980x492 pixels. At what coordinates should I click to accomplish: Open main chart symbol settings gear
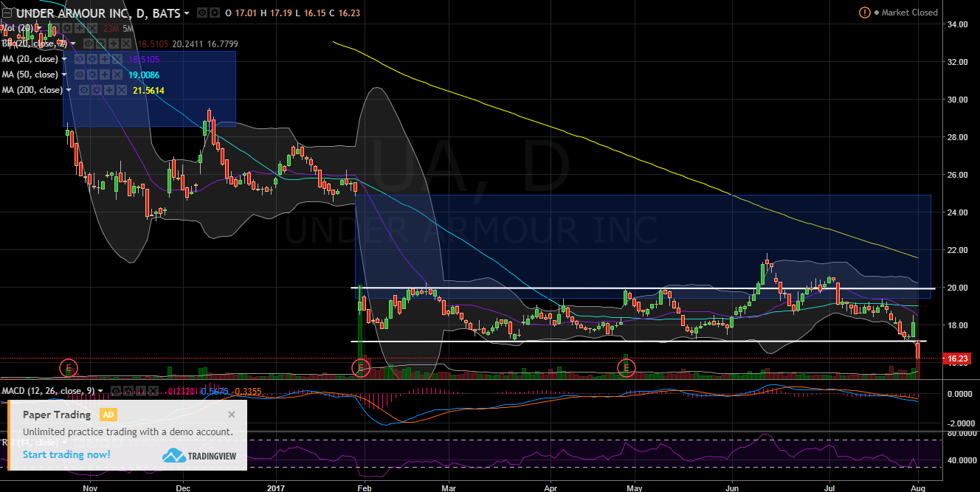213,13
